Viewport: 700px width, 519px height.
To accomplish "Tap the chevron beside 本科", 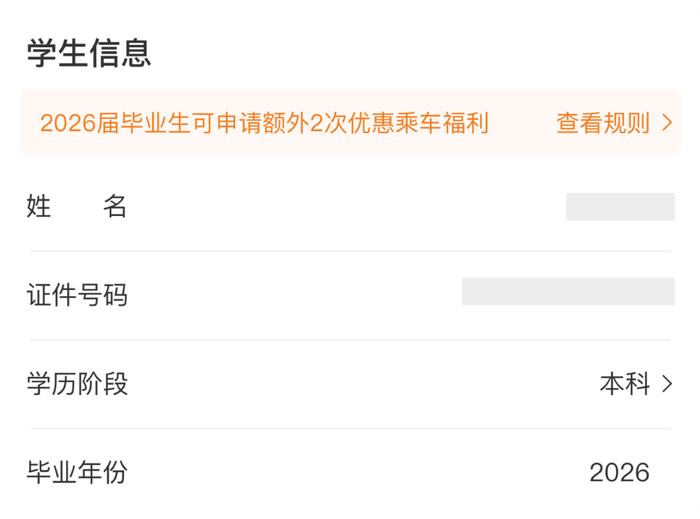I will tap(667, 384).
